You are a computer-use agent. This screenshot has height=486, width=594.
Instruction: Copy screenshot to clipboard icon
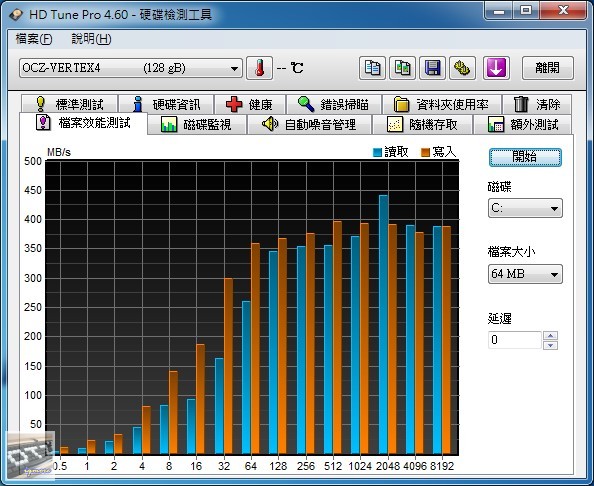402,68
